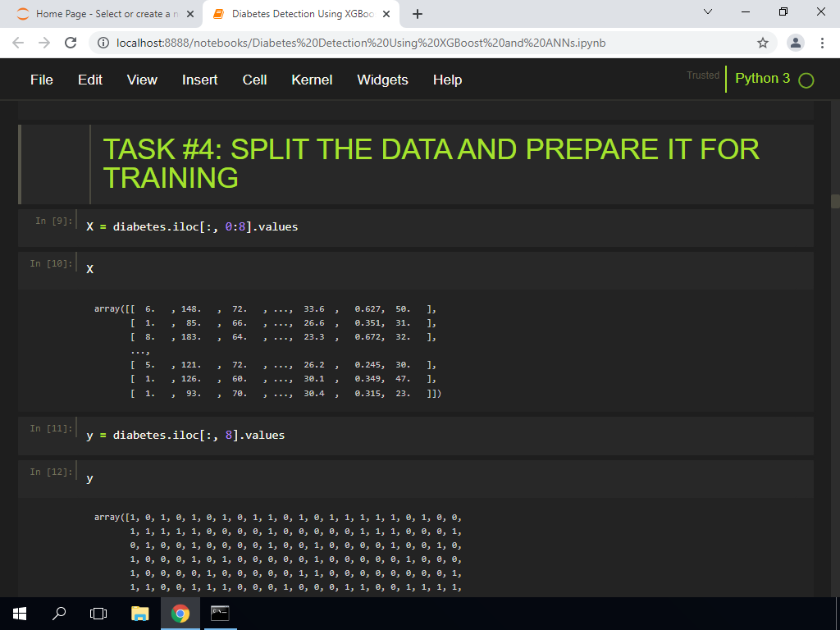Click the Python 3 kernel name
Viewport: 840px width, 630px height.
tap(762, 78)
